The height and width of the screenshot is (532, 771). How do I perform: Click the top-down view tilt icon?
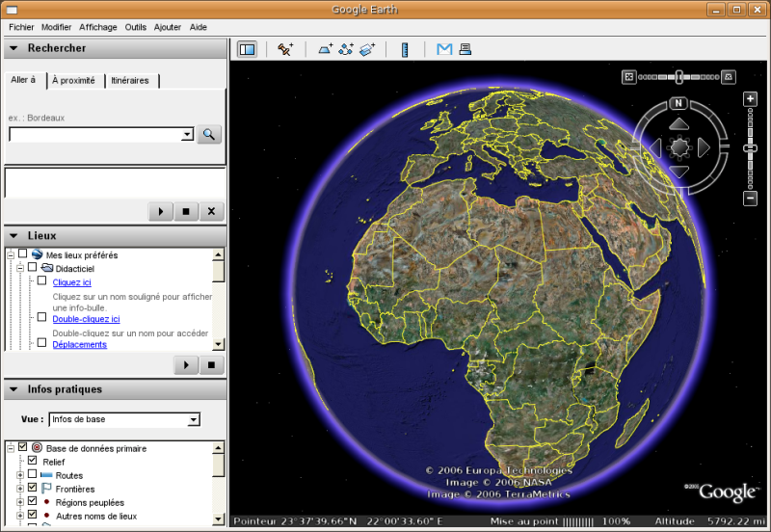click(x=629, y=77)
